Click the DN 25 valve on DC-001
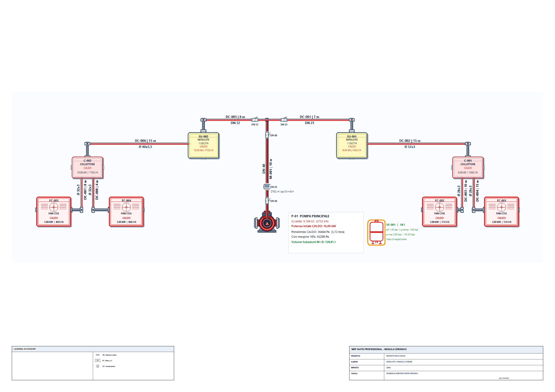The width and height of the screenshot is (555, 392). [x=284, y=120]
